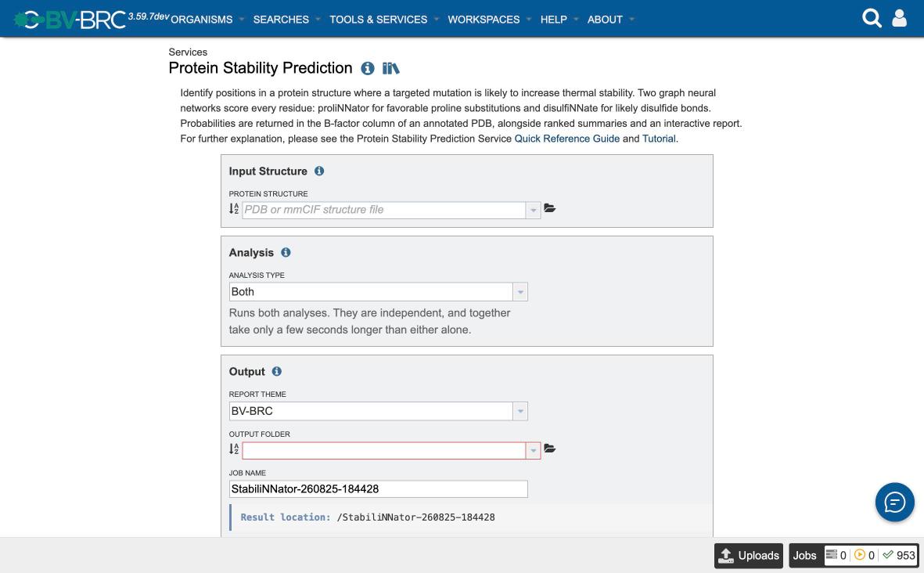
Task: Click the Result location path text
Action: (x=416, y=517)
